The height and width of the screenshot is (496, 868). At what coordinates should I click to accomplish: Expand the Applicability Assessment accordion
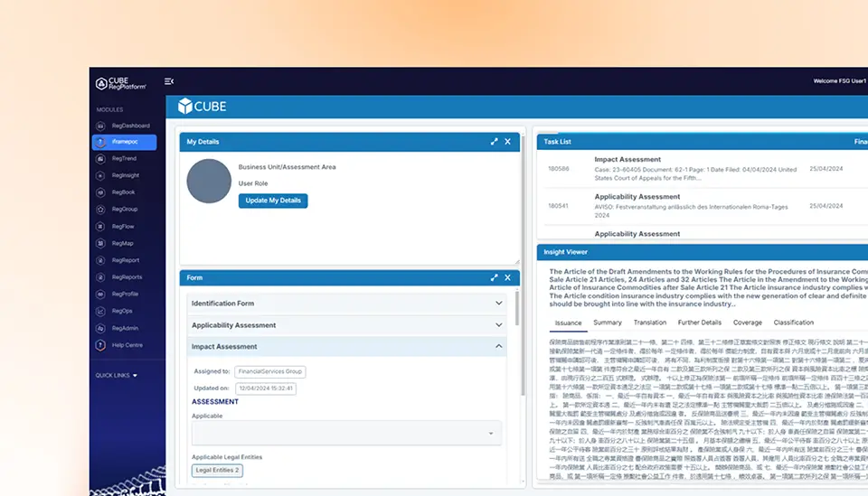click(498, 325)
